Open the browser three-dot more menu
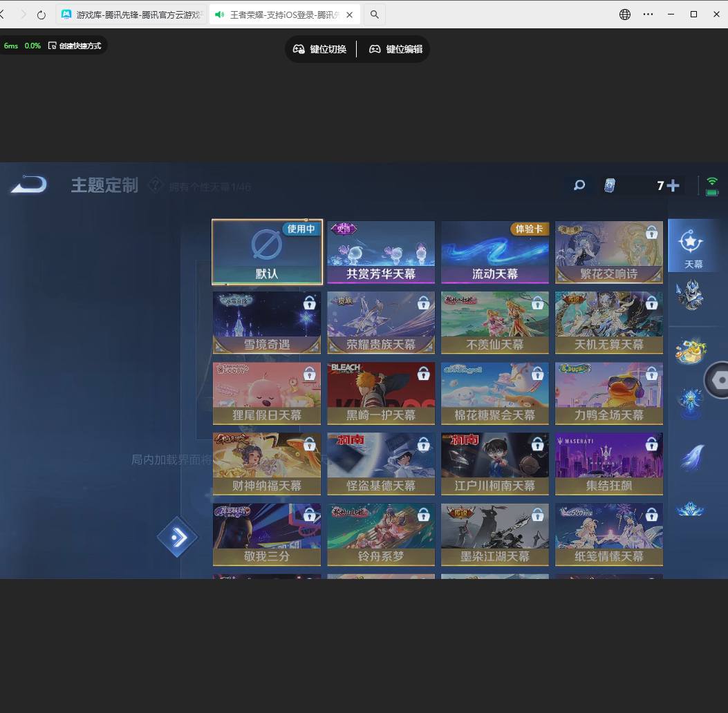The width and height of the screenshot is (728, 713). pyautogui.click(x=648, y=15)
